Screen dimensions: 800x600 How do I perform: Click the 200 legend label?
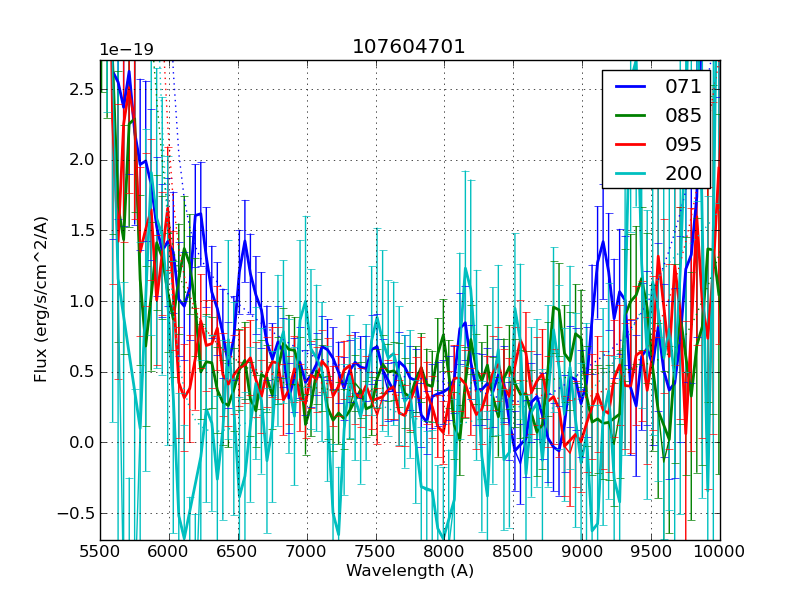[683, 173]
